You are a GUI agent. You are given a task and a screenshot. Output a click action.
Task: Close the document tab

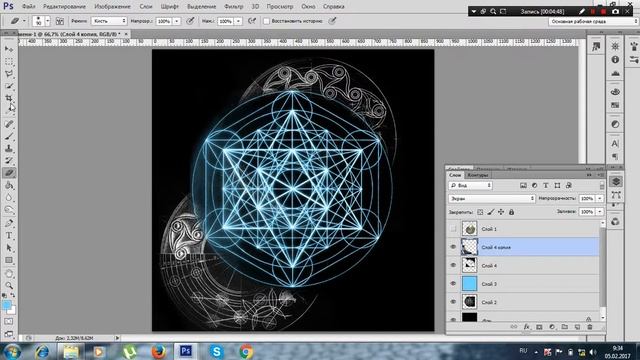click(126, 34)
